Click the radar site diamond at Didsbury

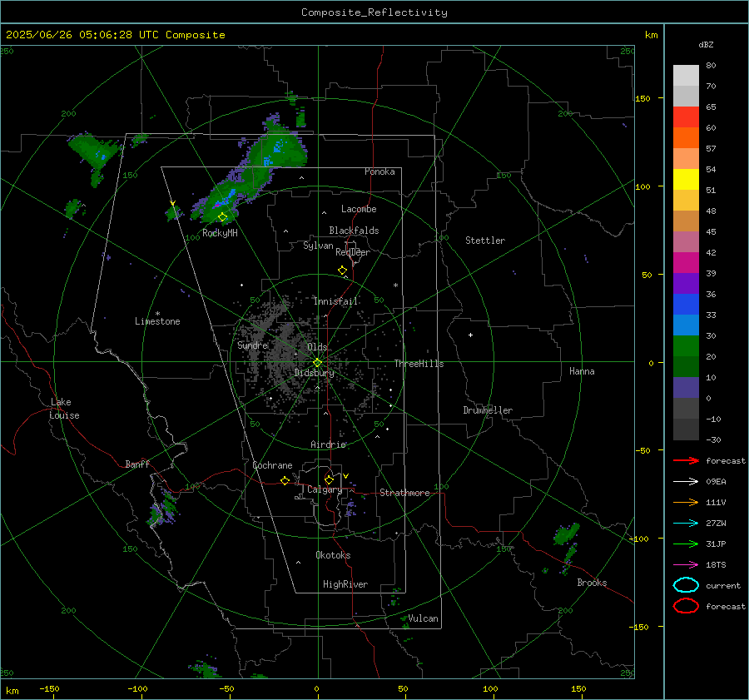[317, 363]
